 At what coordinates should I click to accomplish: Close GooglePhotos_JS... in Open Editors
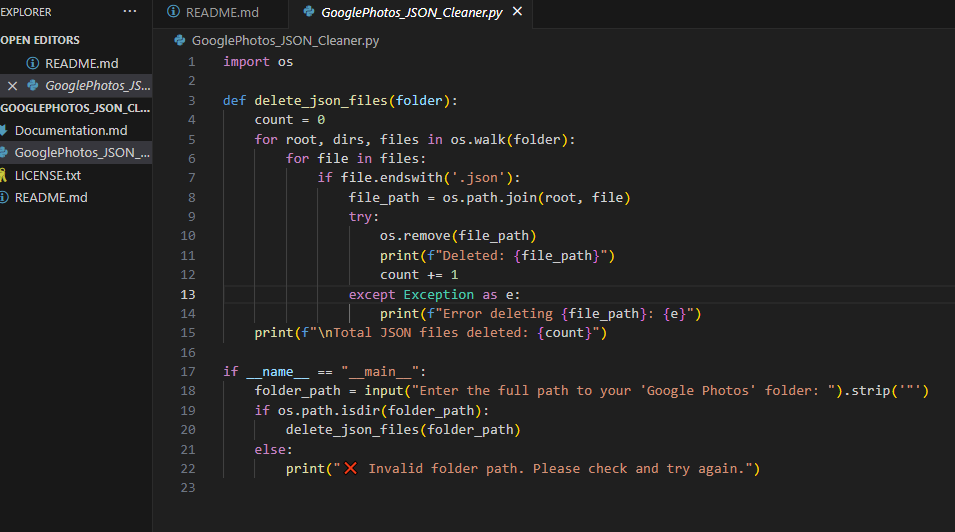[x=12, y=86]
